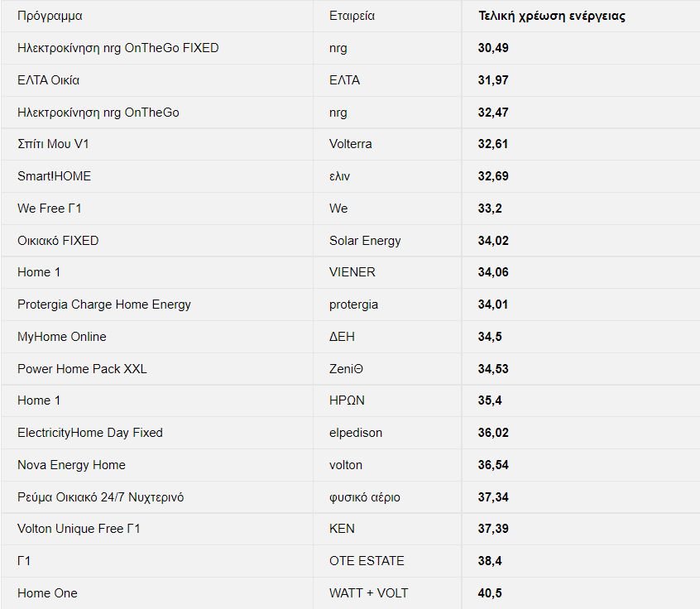Click the Volton Unique Free Γ1 program
The height and width of the screenshot is (609, 700).
pyautogui.click(x=79, y=529)
